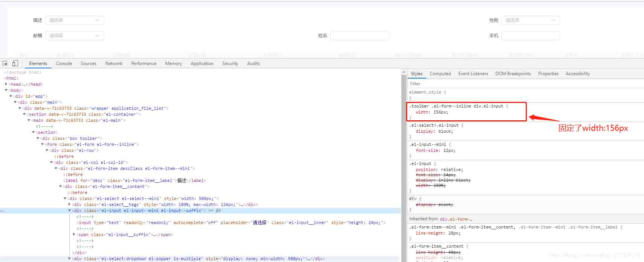Screen dimensions: 644x262
Task: Expand the el-select__tags div node
Action: (69, 204)
